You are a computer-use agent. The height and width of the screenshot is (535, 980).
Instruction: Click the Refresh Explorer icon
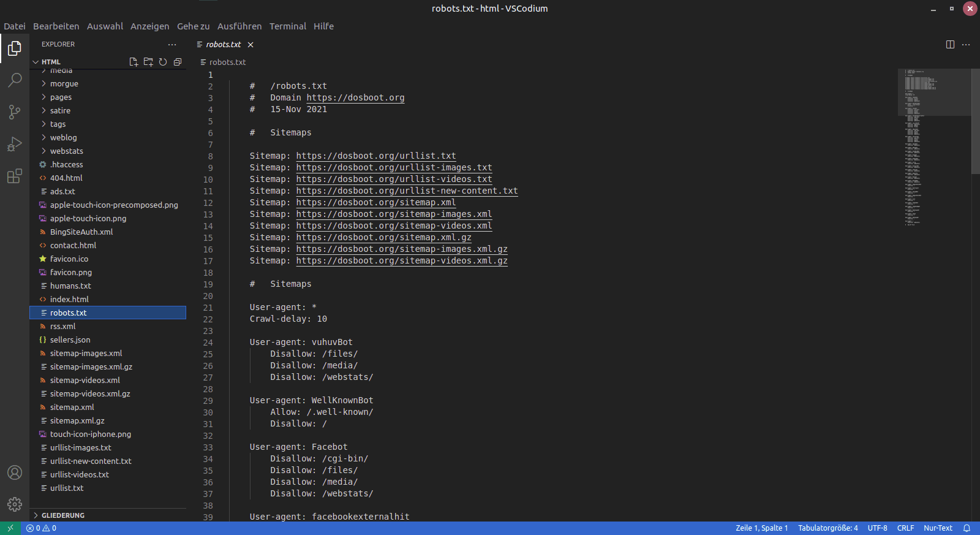click(163, 62)
